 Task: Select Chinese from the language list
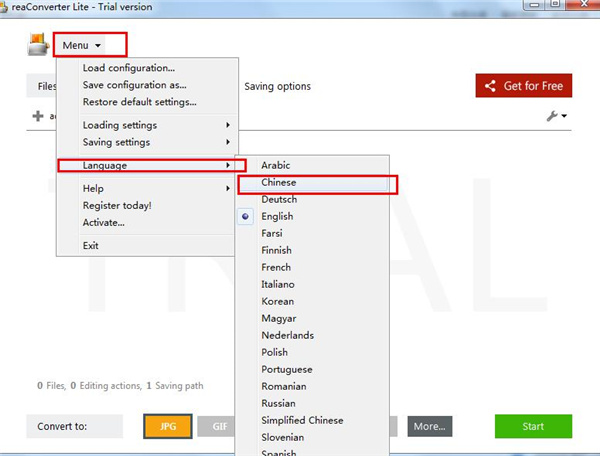tap(279, 183)
